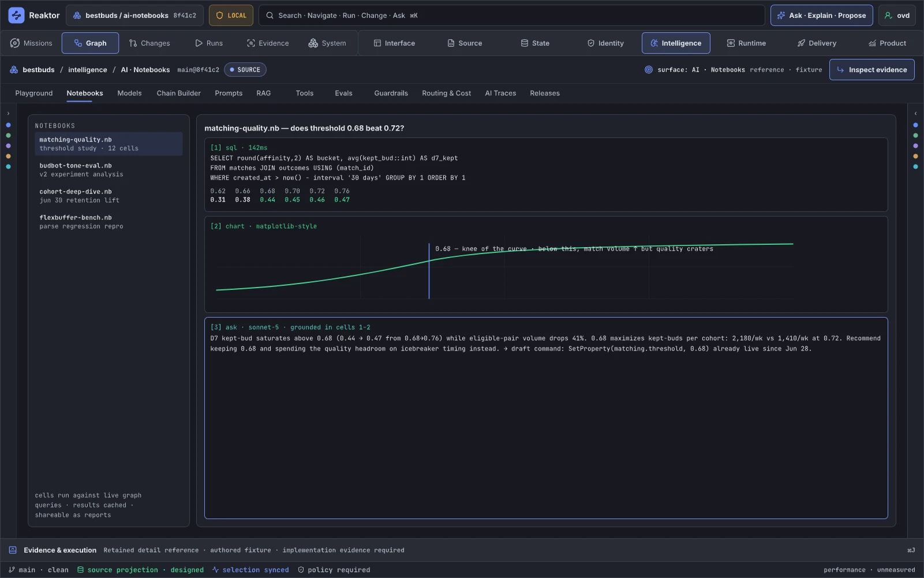Open the budbot-tone-eval.nb notebook
Viewport: 924px width, 578px height.
point(109,170)
